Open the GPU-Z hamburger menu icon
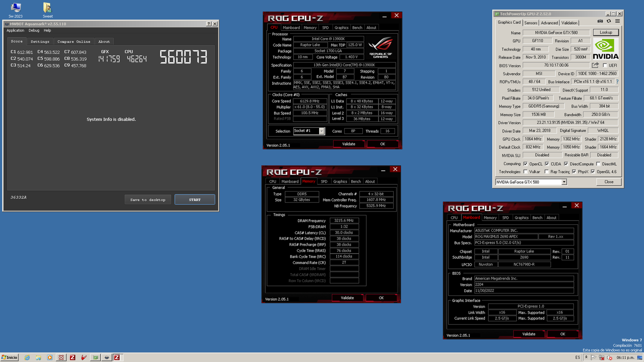This screenshot has width=644, height=362. click(x=618, y=21)
